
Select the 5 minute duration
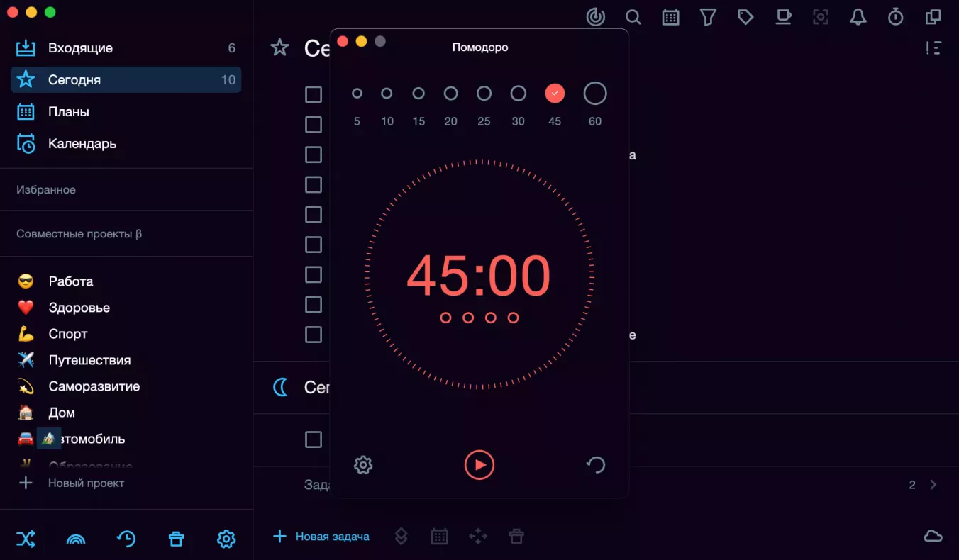(x=357, y=93)
